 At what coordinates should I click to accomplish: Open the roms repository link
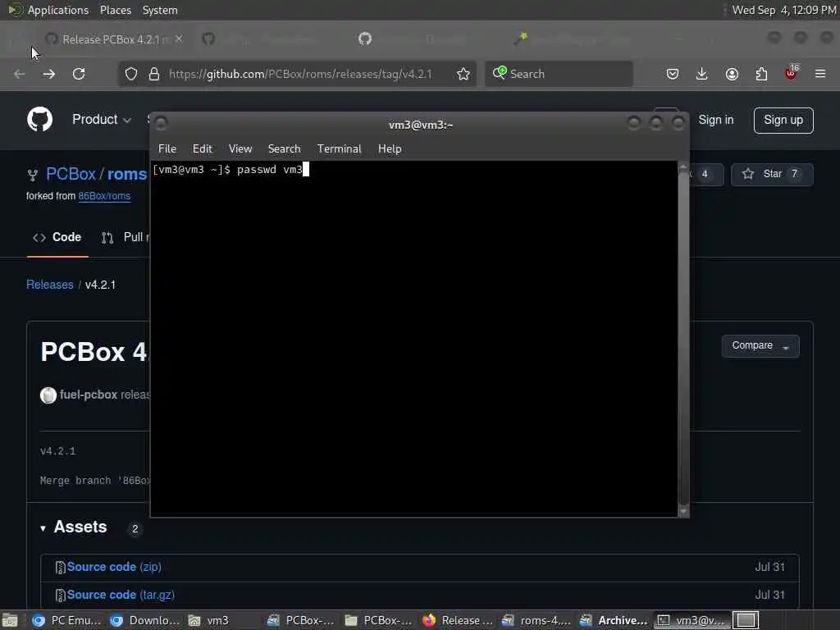[x=127, y=174]
